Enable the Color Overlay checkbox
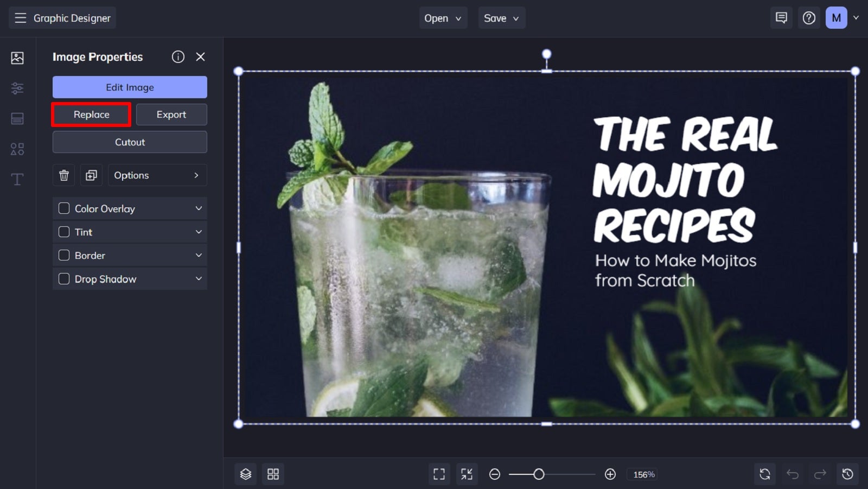The width and height of the screenshot is (868, 489). pyautogui.click(x=63, y=208)
